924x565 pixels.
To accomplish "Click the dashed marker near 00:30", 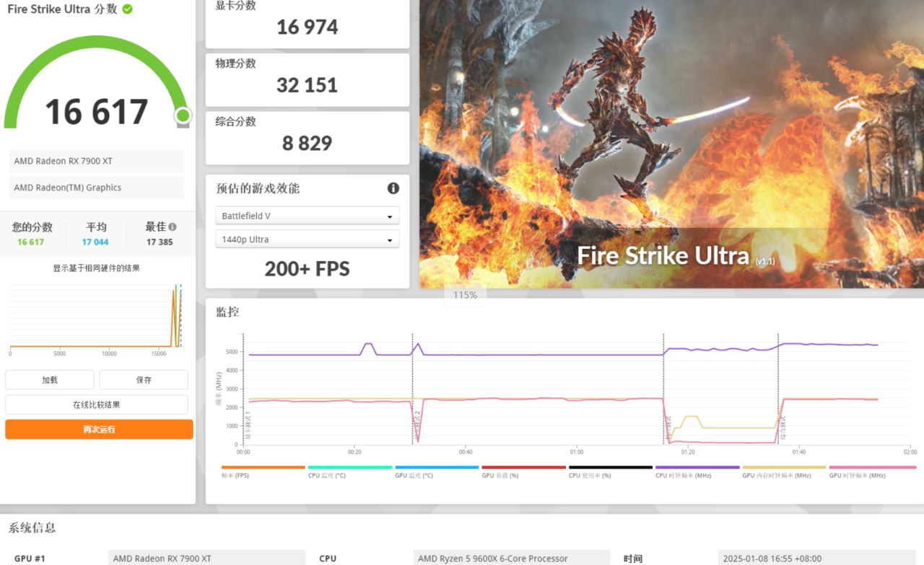I will tap(412, 388).
